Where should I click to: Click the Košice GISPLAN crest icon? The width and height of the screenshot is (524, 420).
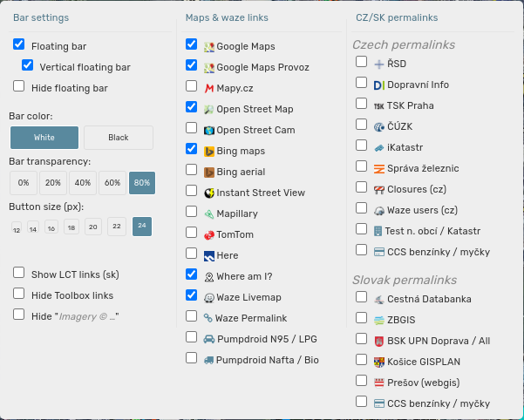(x=378, y=361)
